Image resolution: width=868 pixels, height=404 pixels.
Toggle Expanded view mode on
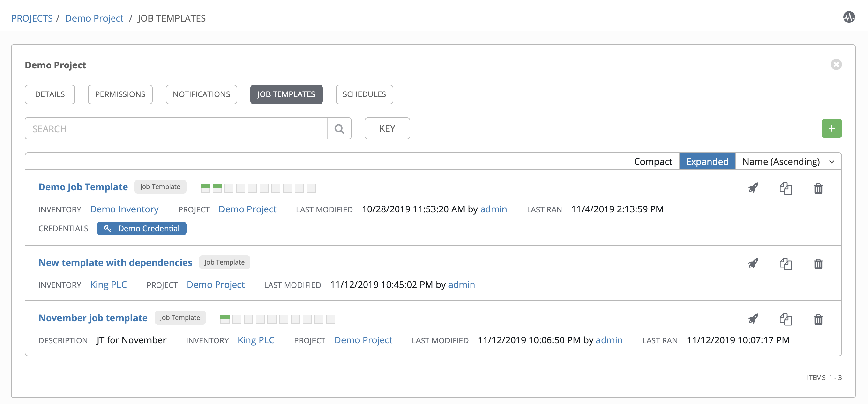pos(707,161)
